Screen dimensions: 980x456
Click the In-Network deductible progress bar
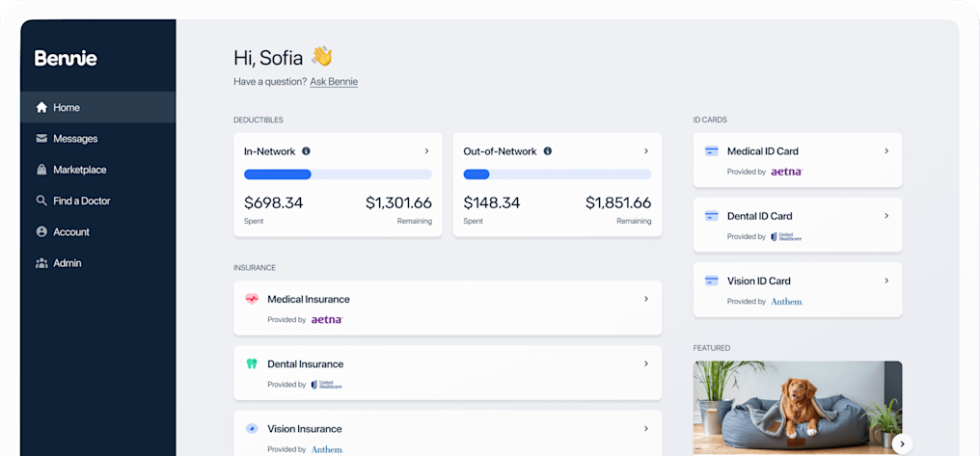point(338,174)
